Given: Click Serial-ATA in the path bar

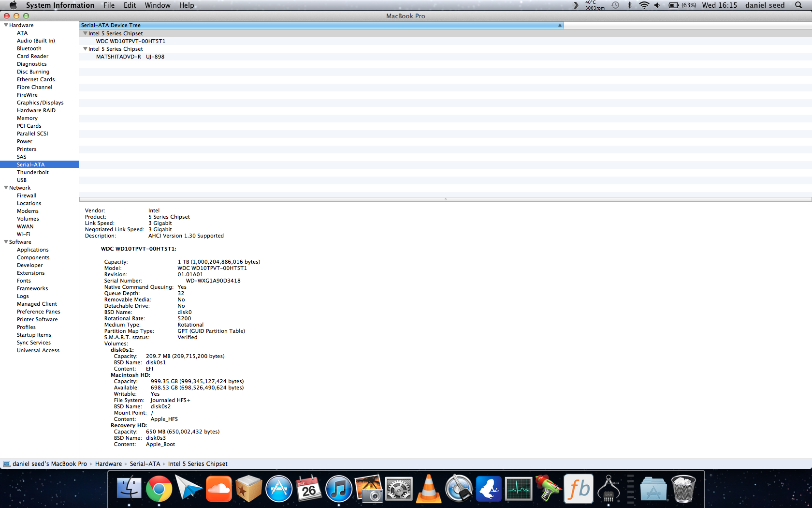Looking at the screenshot, I should click(x=145, y=463).
